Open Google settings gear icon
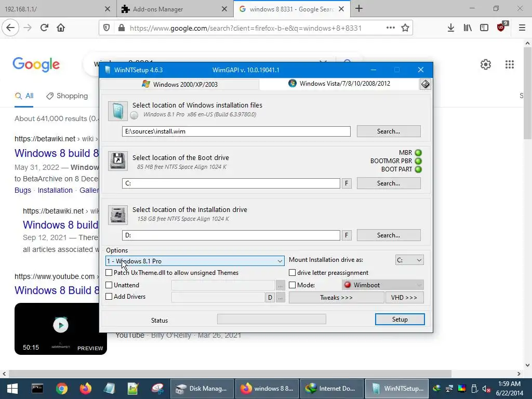 pyautogui.click(x=486, y=64)
